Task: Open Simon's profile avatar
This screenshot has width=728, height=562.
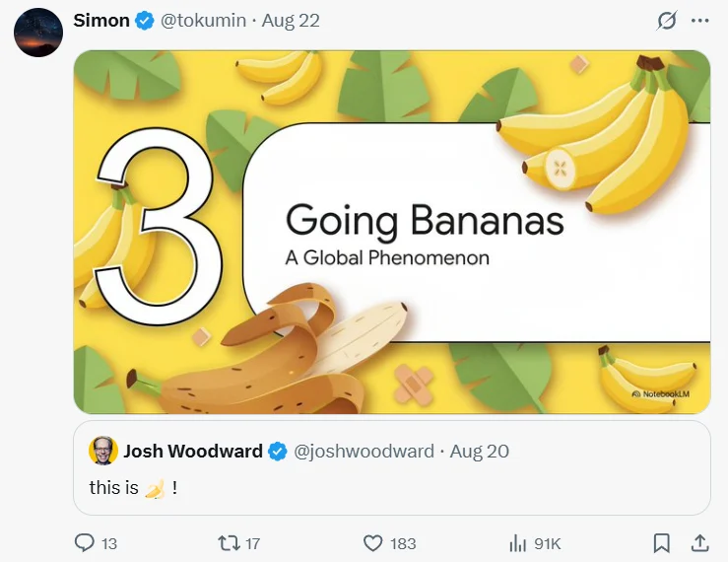Action: [x=37, y=32]
